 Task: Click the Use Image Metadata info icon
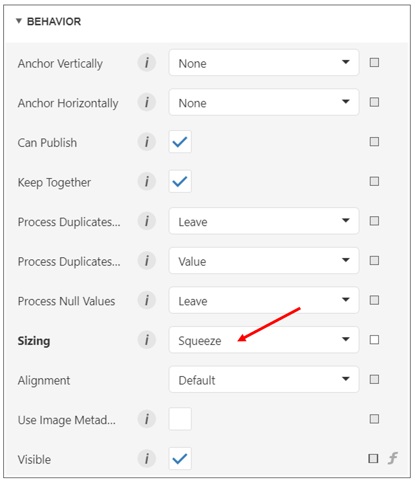click(x=147, y=419)
